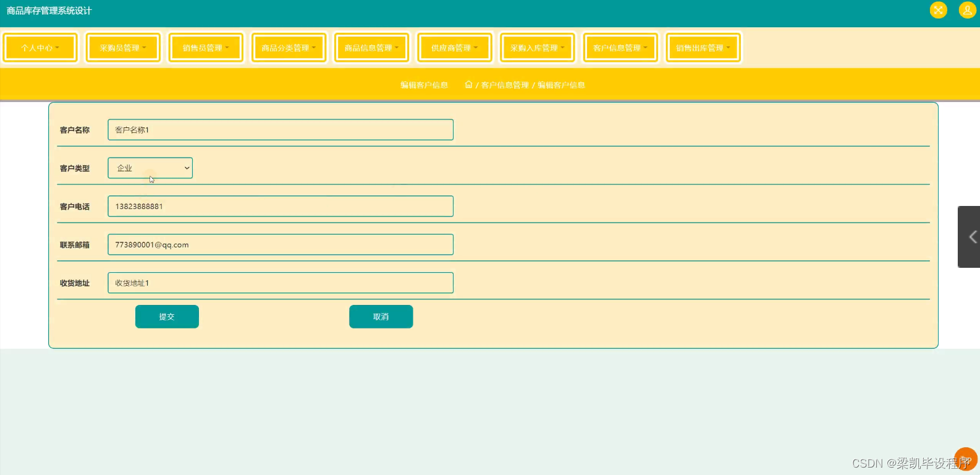This screenshot has height=475, width=980.
Task: Focus the 客户名称 input field
Action: (281, 130)
